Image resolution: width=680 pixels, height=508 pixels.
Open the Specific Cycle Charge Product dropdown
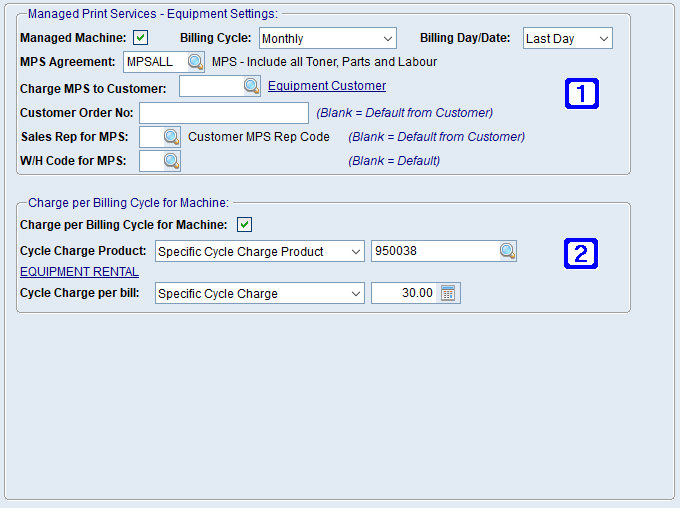pyautogui.click(x=260, y=251)
